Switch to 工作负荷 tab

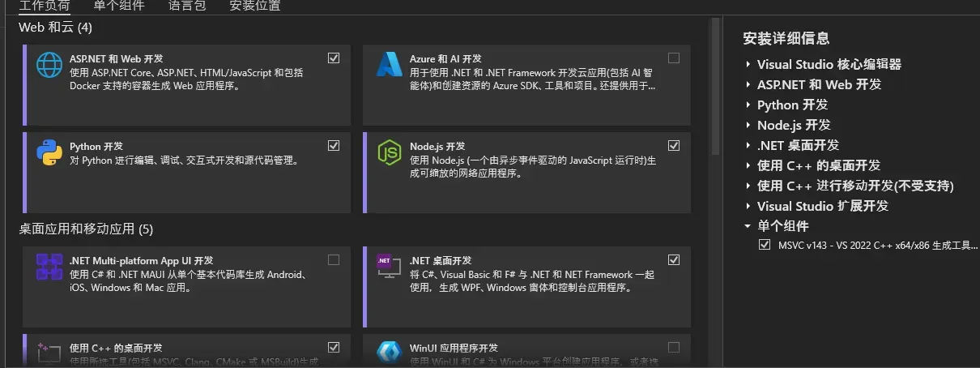[x=45, y=6]
